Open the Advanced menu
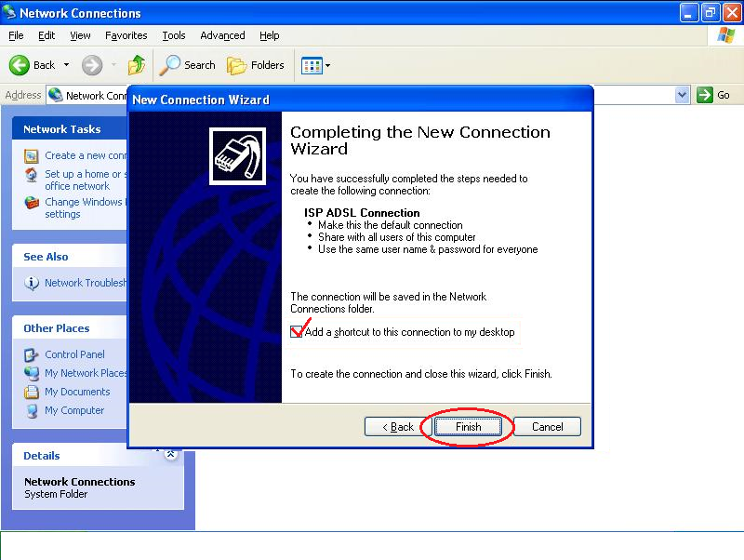This screenshot has height=560, width=744. 222,35
